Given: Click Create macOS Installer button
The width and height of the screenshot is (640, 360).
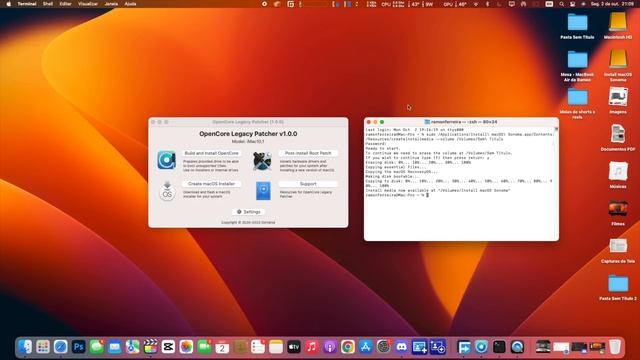Looking at the screenshot, I should 211,184.
